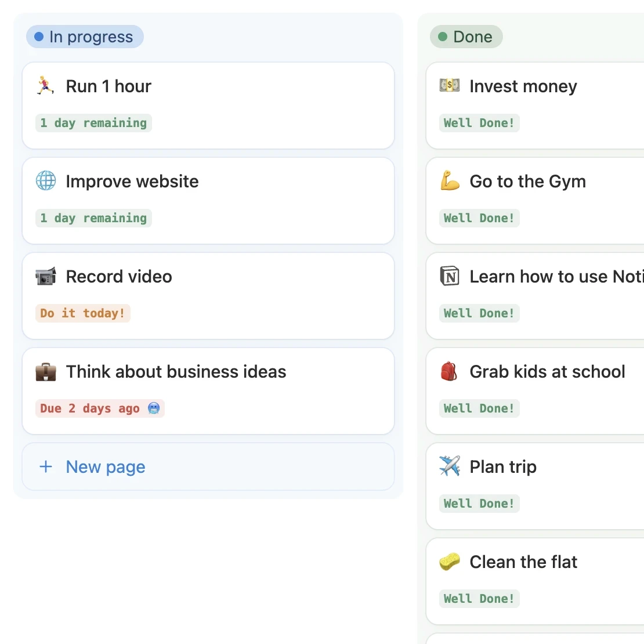Click the sponge emoji on Clean the flat card
This screenshot has width=644, height=644.
point(449,562)
